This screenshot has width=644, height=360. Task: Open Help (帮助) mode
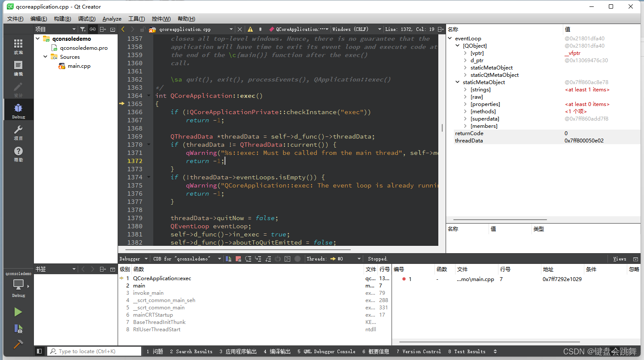pyautogui.click(x=18, y=154)
